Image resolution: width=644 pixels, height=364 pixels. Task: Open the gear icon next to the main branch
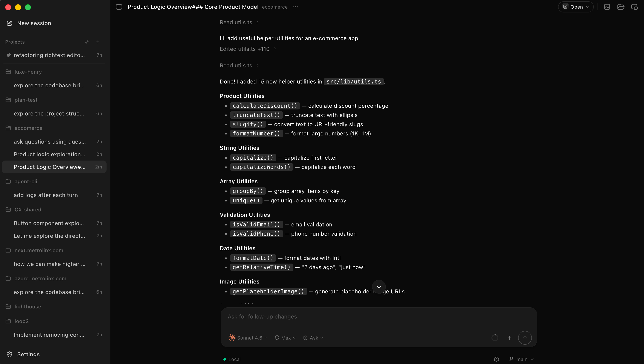pyautogui.click(x=496, y=359)
